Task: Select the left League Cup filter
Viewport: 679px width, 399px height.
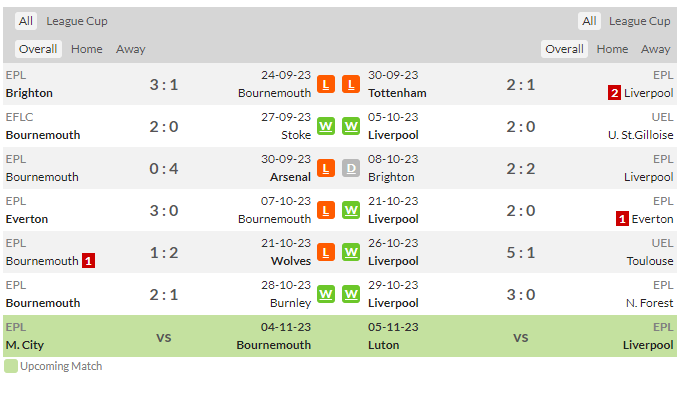Action: pos(77,21)
